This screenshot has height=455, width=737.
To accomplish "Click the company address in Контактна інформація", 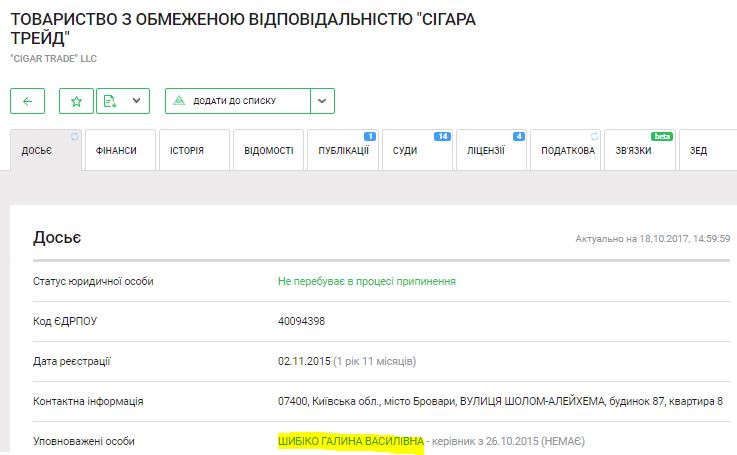I will click(500, 401).
